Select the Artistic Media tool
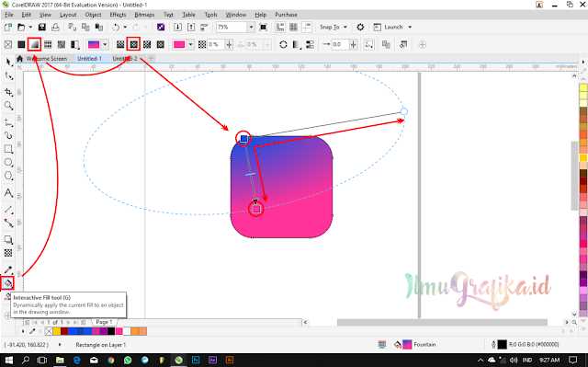 point(8,135)
